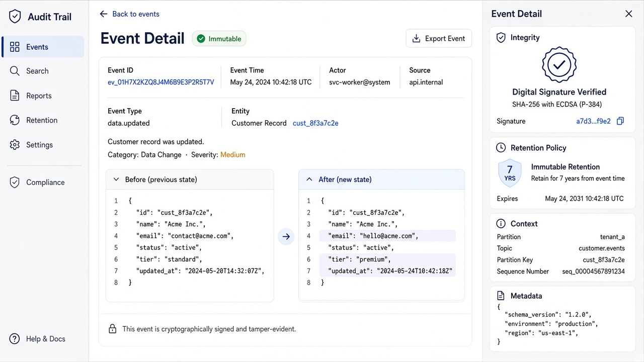Click the Metadata document icon

(x=501, y=296)
